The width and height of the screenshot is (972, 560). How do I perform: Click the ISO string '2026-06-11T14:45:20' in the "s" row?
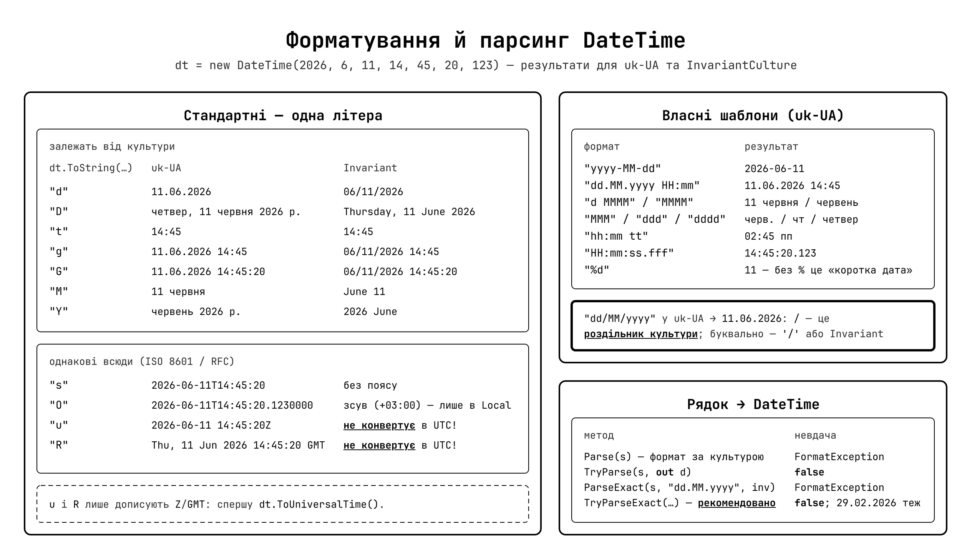[x=208, y=385]
